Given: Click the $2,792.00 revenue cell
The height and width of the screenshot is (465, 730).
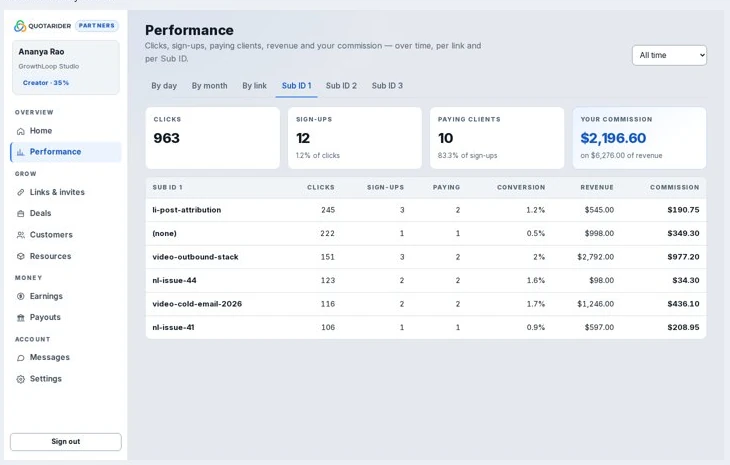Looking at the screenshot, I should [595, 257].
